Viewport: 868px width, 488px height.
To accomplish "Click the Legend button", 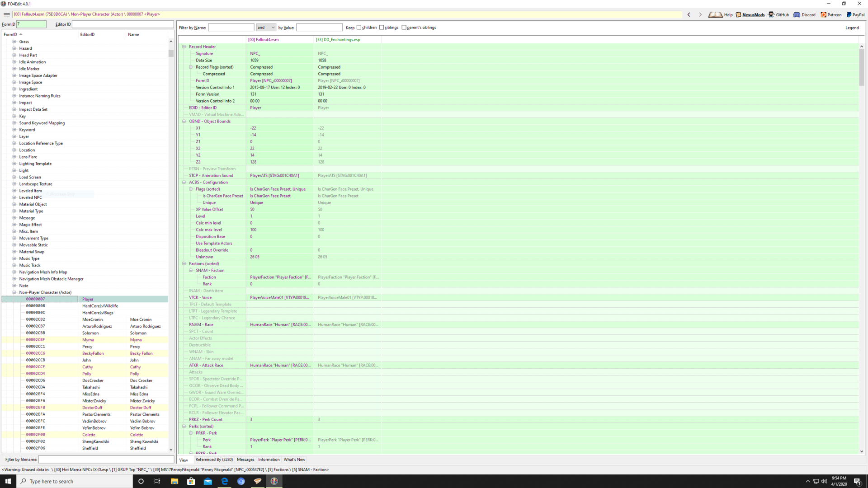I will (852, 28).
